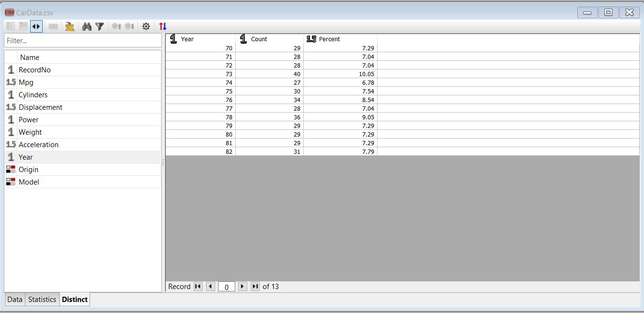644x313 pixels.
Task: Click the settings gear icon in the toolbar
Action: point(146,26)
